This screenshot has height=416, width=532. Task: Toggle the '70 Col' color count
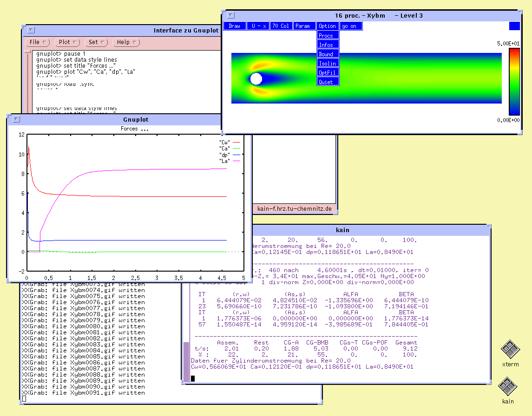[281, 26]
